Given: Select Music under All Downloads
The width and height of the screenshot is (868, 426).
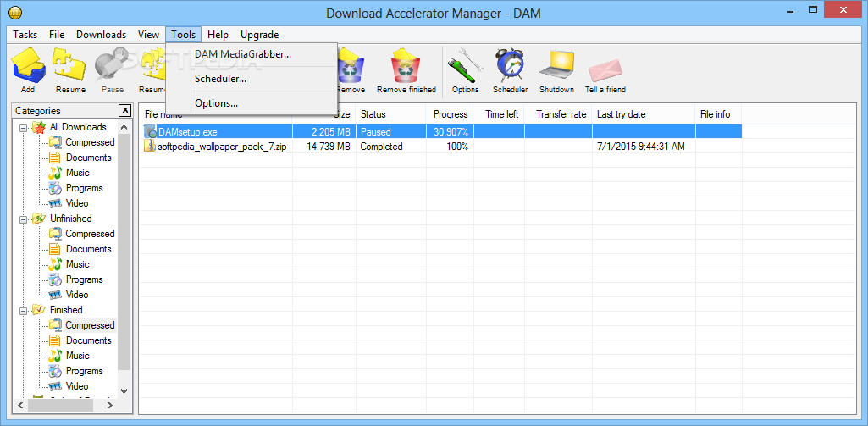Looking at the screenshot, I should (x=78, y=173).
